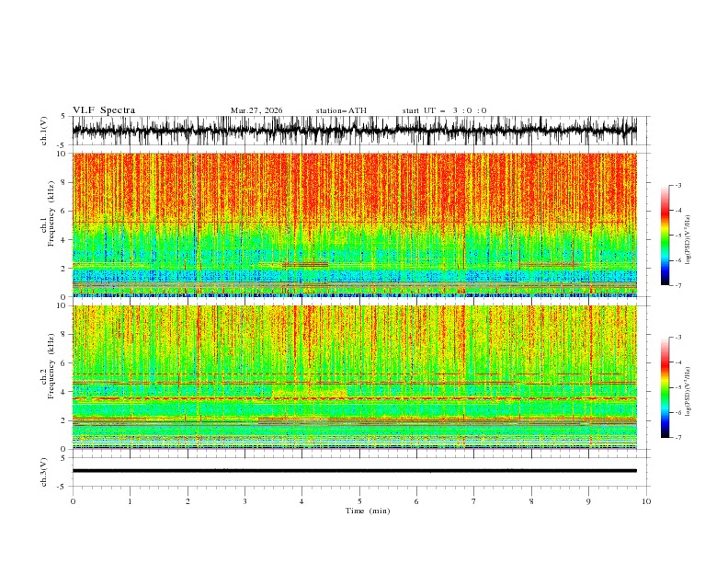
Task: Click the "station=ATH" header text
Action: pos(341,110)
